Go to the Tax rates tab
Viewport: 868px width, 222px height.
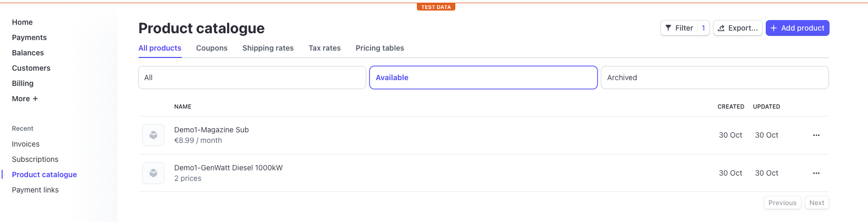click(325, 48)
